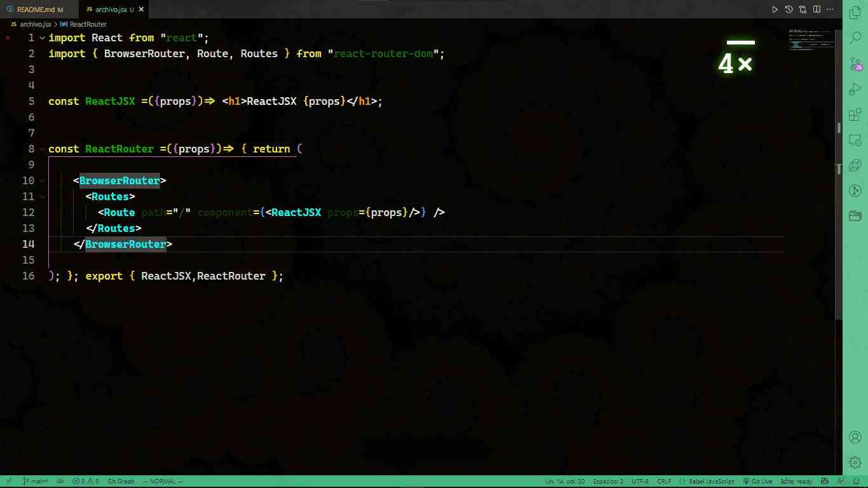The image size is (868, 488).
Task: Go to line via Lín. 14, col. 20
Action: (x=566, y=482)
